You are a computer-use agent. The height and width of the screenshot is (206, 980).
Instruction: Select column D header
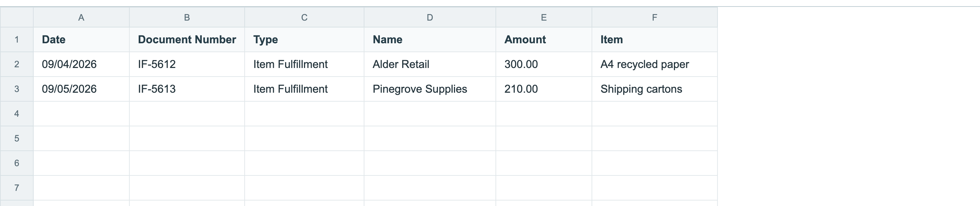tap(430, 17)
